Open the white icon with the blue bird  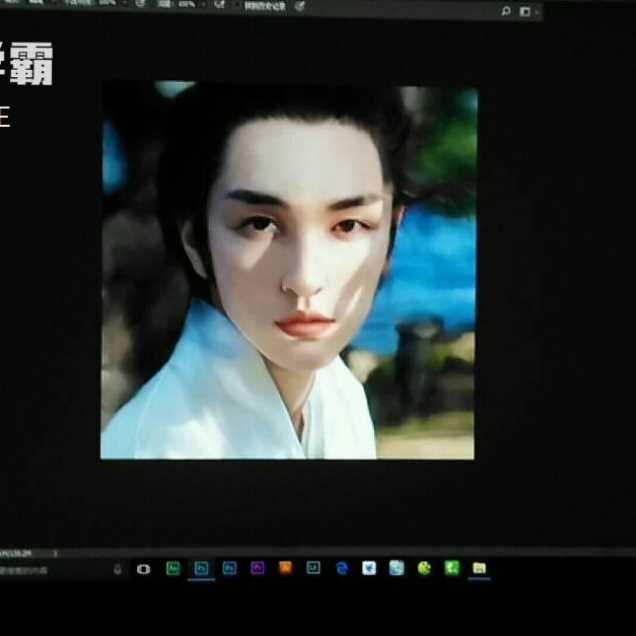369,568
